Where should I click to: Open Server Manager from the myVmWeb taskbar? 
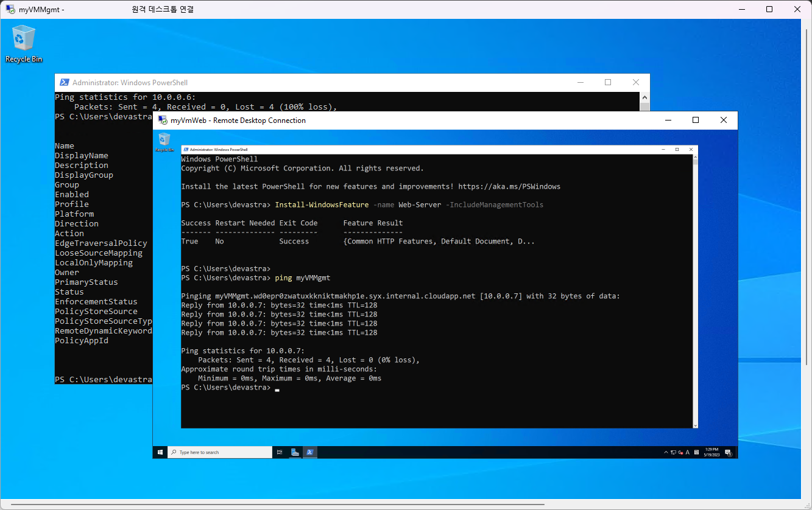[x=295, y=452]
